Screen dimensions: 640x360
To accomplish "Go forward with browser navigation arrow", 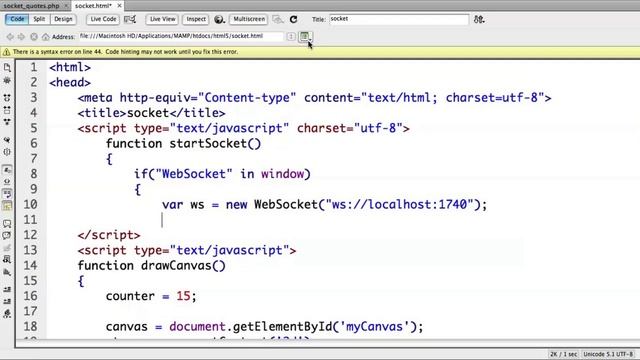I will tap(21, 37).
